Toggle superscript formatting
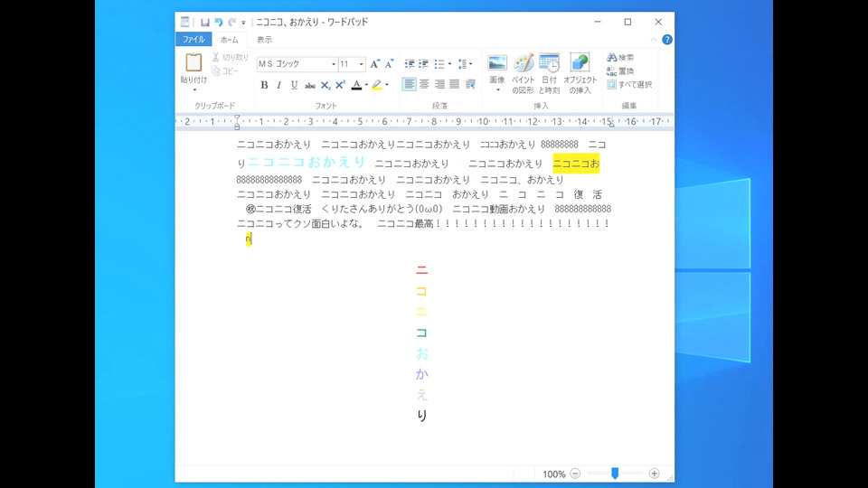The height and width of the screenshot is (488, 868). coord(340,85)
